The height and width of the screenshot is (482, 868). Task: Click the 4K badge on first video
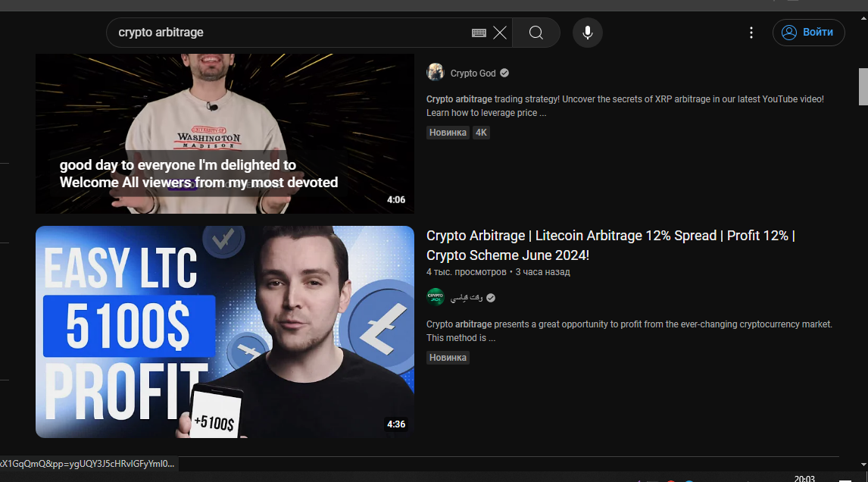pyautogui.click(x=481, y=133)
